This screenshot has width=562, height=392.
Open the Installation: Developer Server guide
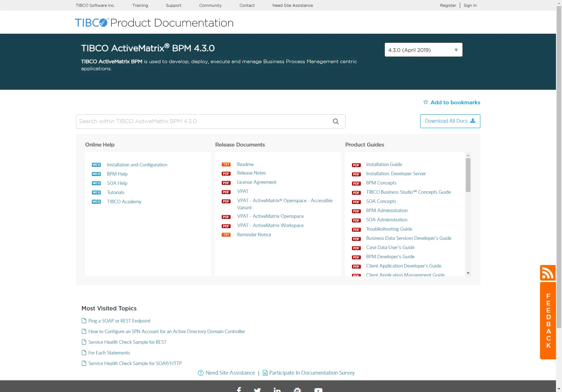coord(396,173)
